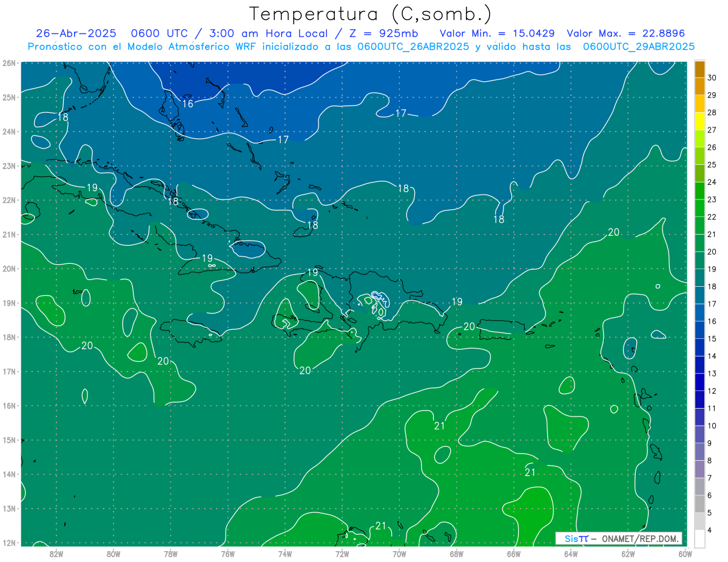
Task: Click the '64W' longitude axis label
Action: (571, 553)
